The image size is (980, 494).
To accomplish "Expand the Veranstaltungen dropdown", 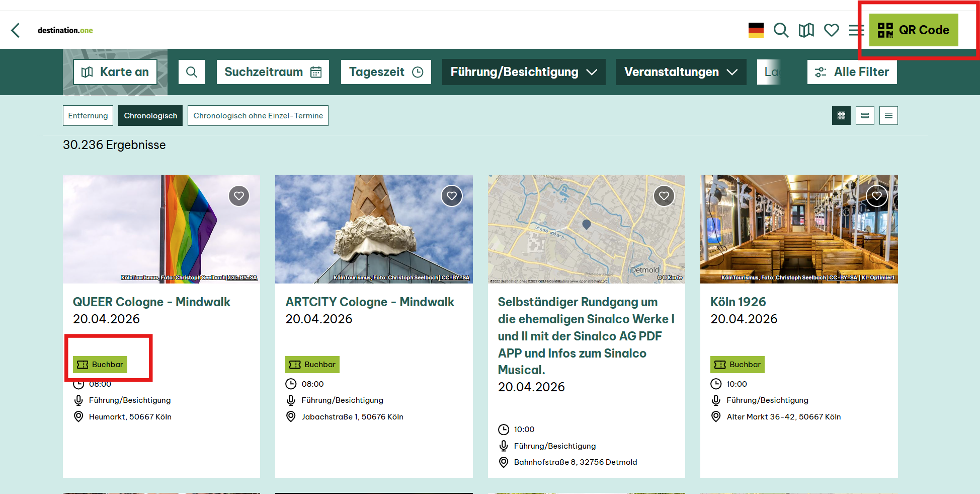I will click(681, 72).
